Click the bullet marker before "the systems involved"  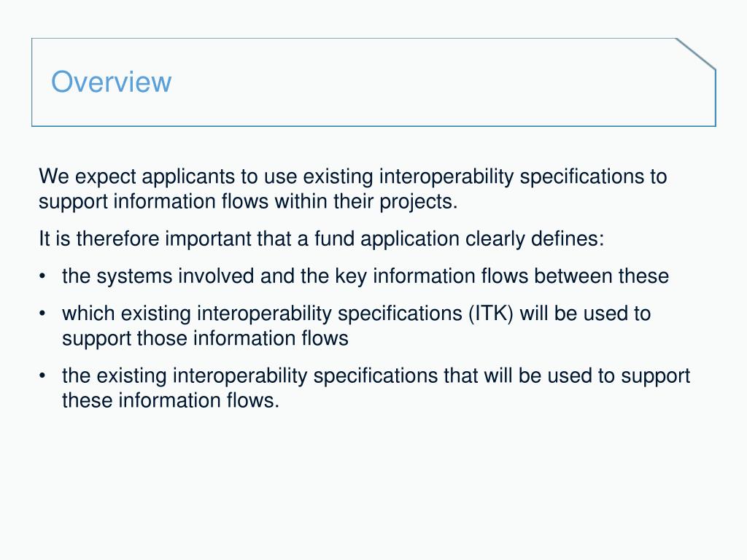click(44, 276)
